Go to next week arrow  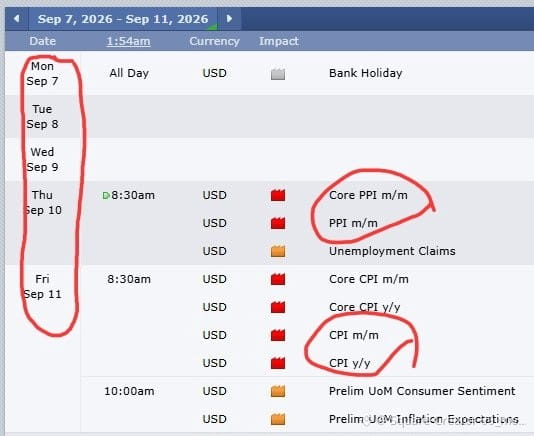point(229,18)
